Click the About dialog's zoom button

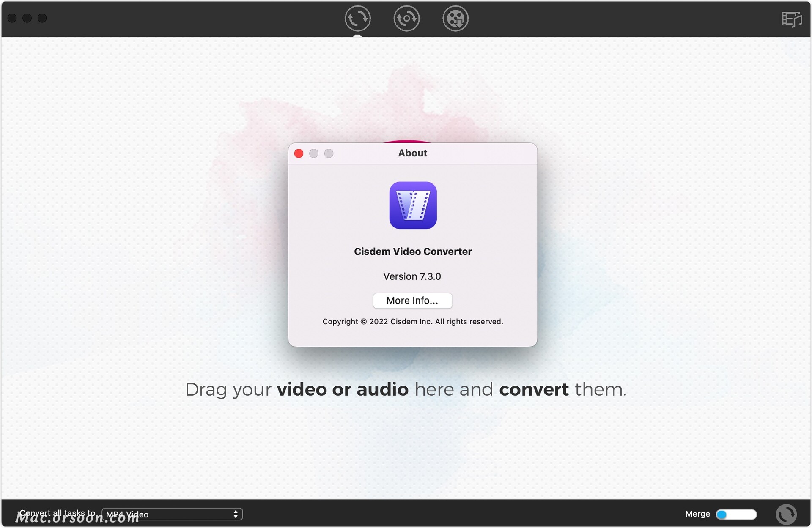[x=329, y=153]
